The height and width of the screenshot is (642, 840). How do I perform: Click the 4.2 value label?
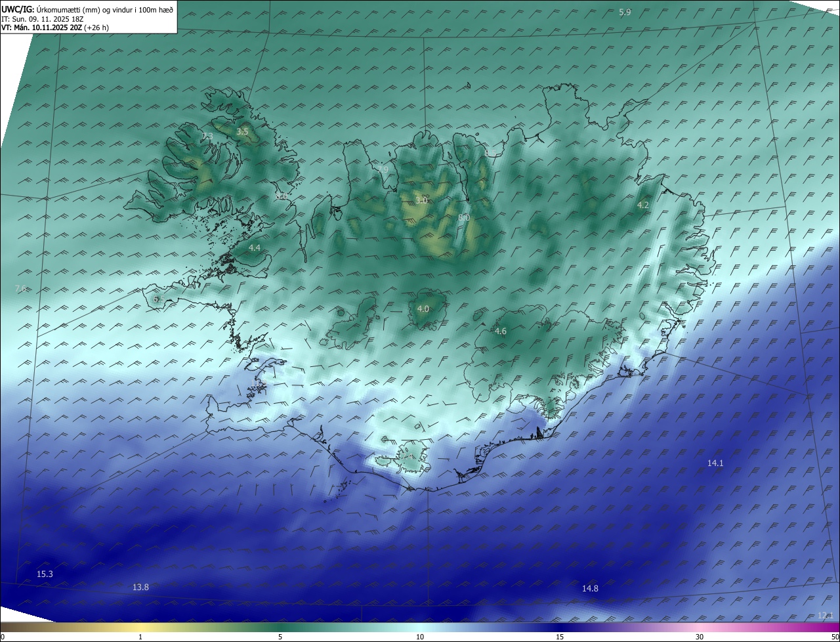pyautogui.click(x=643, y=205)
